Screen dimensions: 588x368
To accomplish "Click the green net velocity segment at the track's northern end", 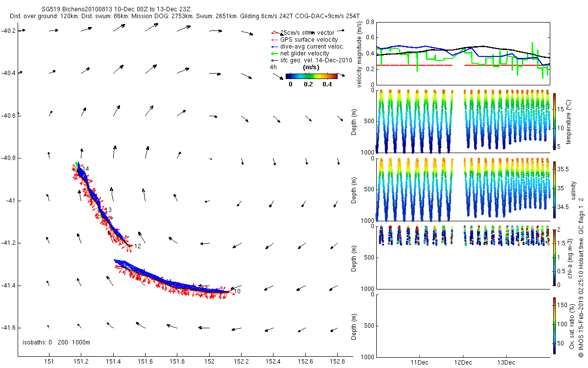I will coord(77,164).
